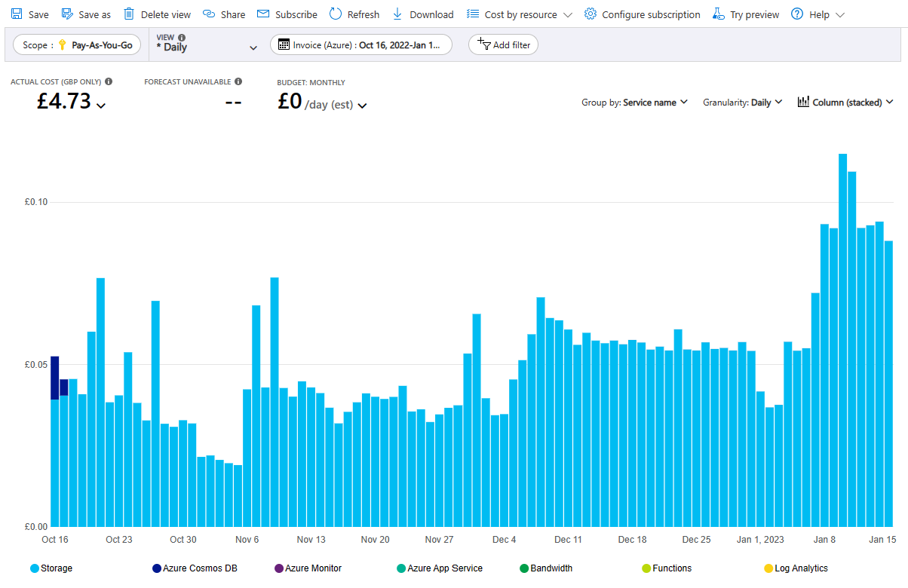Click the Invoice date range selector
This screenshot has height=588, width=908.
click(361, 45)
